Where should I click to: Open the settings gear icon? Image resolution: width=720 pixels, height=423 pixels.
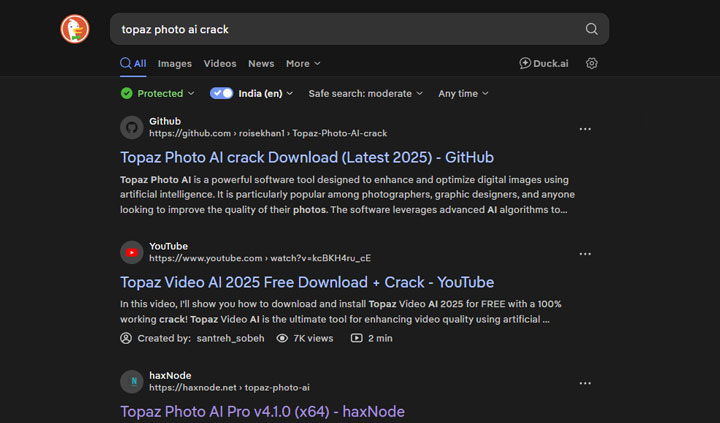pyautogui.click(x=591, y=63)
